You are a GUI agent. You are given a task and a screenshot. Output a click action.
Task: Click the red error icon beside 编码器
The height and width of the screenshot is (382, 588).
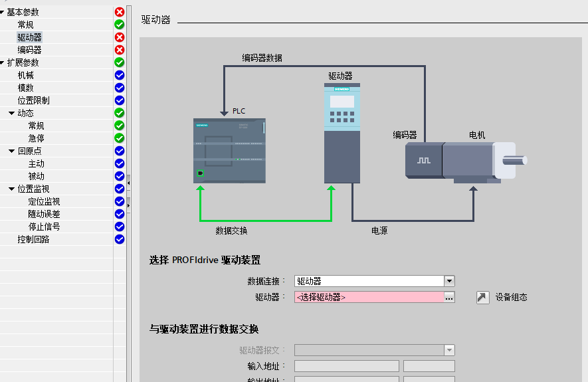(120, 50)
